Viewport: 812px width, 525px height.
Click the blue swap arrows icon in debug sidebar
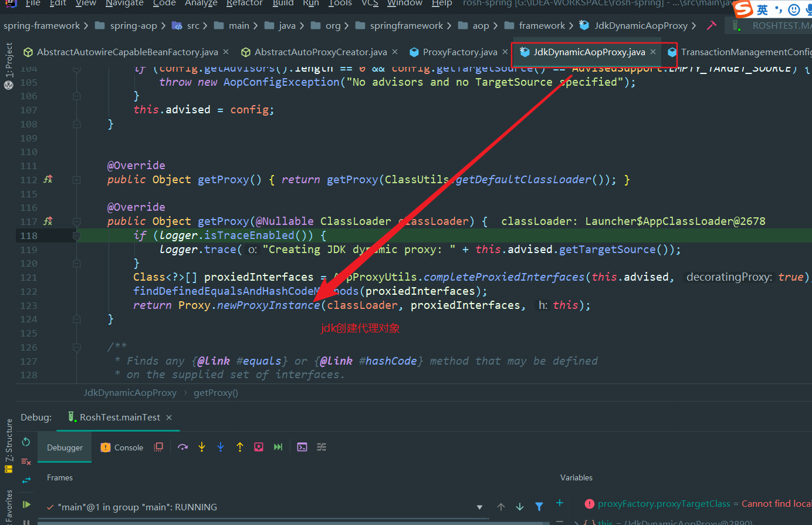click(x=26, y=480)
